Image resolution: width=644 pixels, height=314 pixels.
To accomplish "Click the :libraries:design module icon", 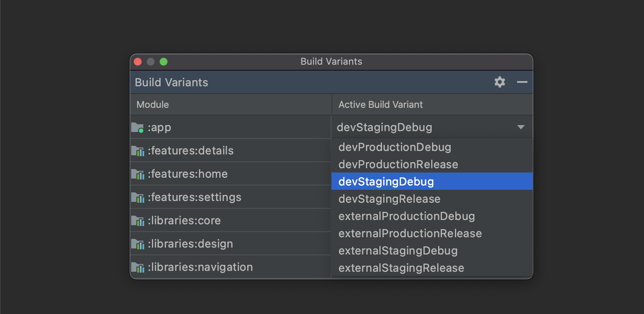I will [x=137, y=244].
